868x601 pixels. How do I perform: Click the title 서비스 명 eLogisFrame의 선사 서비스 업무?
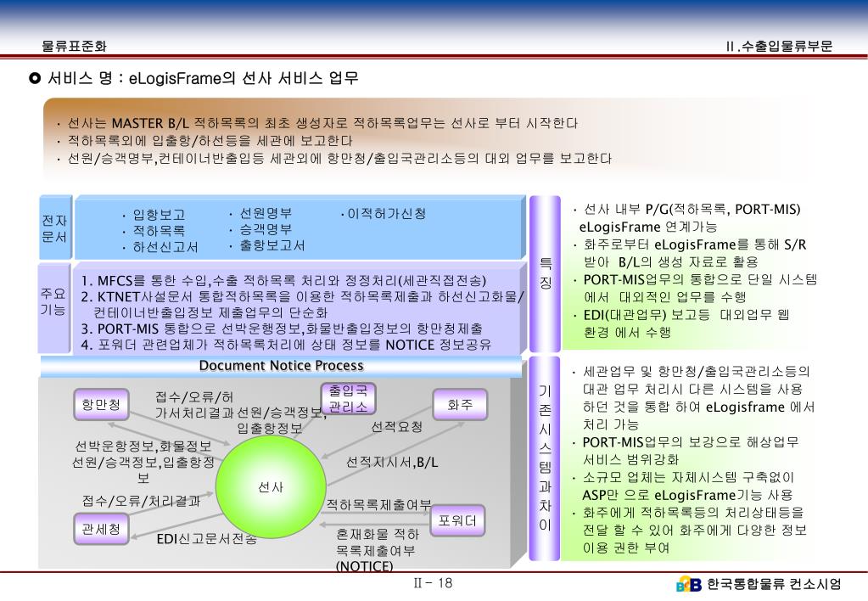coord(203,78)
